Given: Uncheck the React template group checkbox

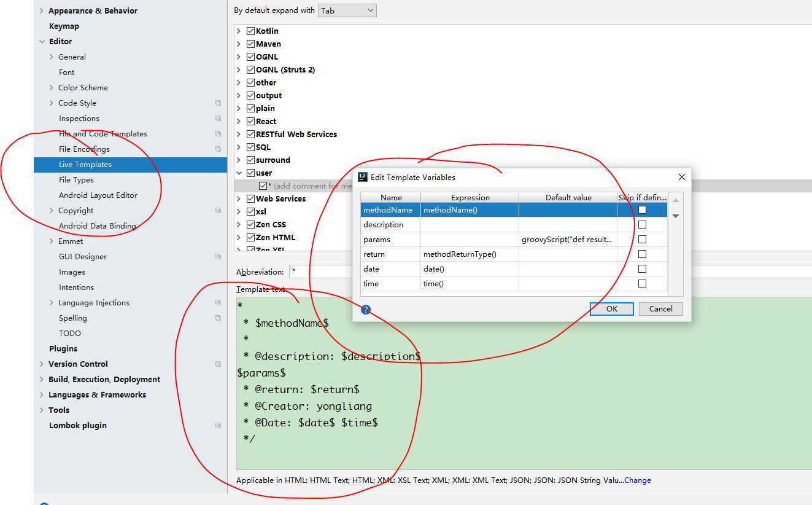Looking at the screenshot, I should (250, 121).
